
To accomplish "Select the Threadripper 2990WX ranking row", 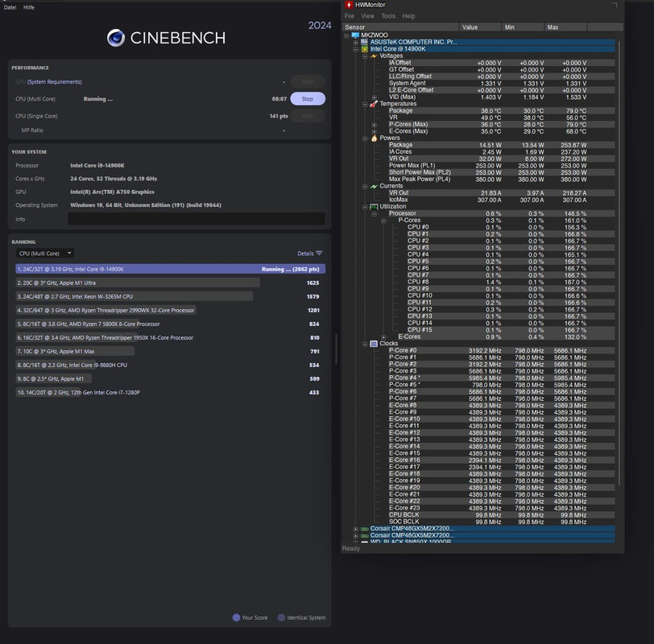I will [170, 310].
